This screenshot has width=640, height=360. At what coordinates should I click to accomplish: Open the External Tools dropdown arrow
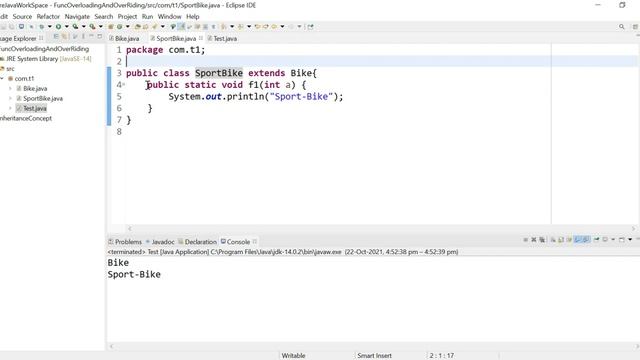100,27
